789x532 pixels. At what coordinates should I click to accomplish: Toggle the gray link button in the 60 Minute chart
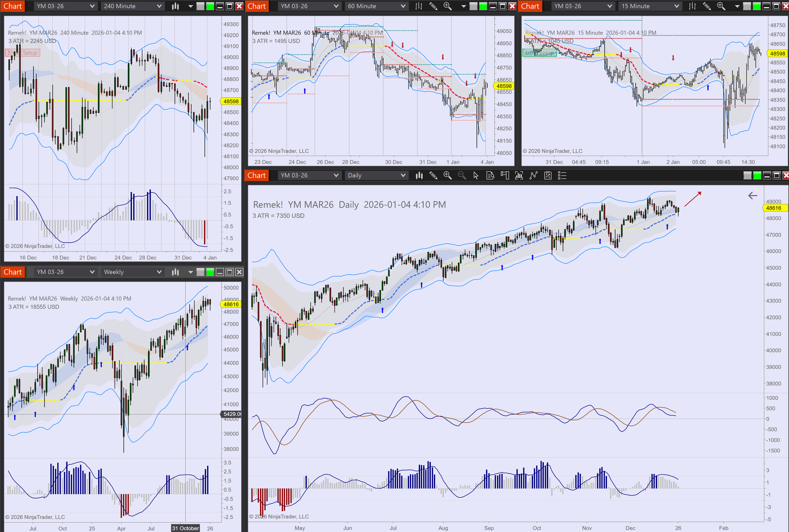(x=473, y=6)
